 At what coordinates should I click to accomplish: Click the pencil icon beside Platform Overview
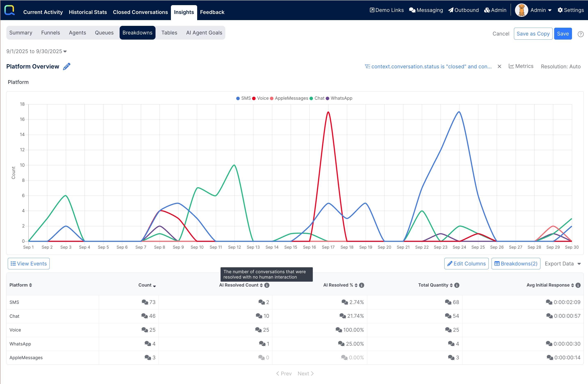(66, 66)
